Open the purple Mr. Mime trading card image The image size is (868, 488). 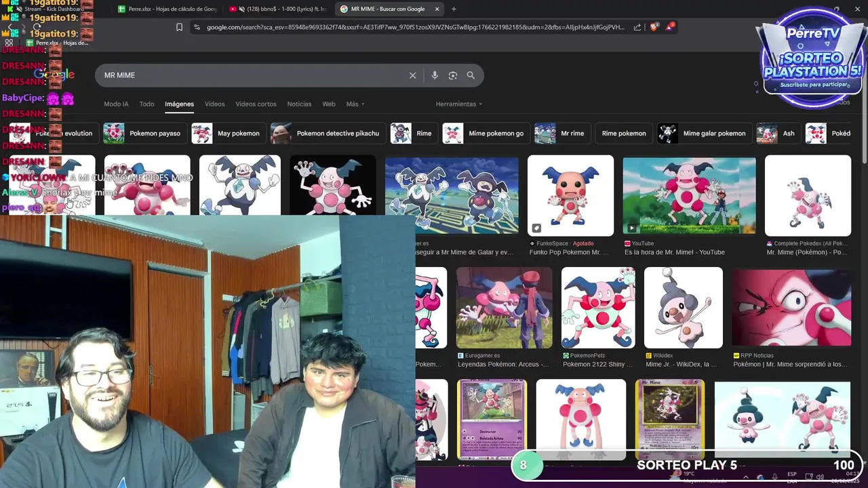(492, 420)
